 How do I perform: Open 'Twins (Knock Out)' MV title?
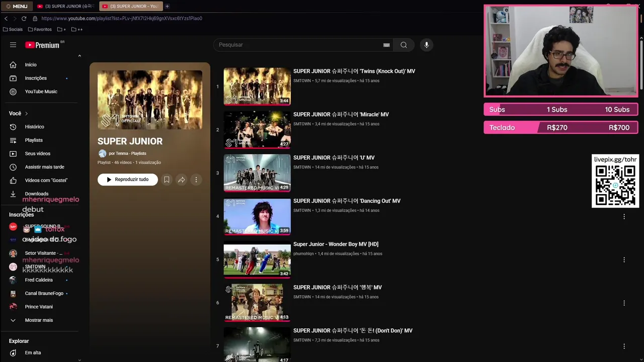[x=354, y=71]
